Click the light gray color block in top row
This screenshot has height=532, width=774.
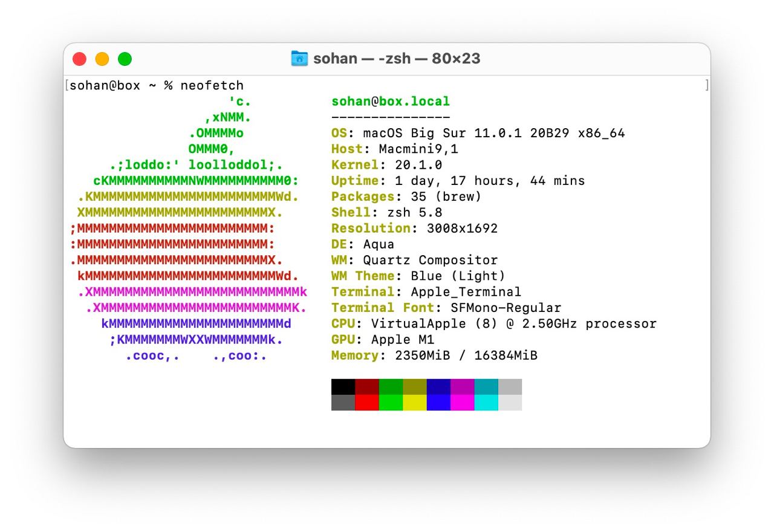pos(510,387)
